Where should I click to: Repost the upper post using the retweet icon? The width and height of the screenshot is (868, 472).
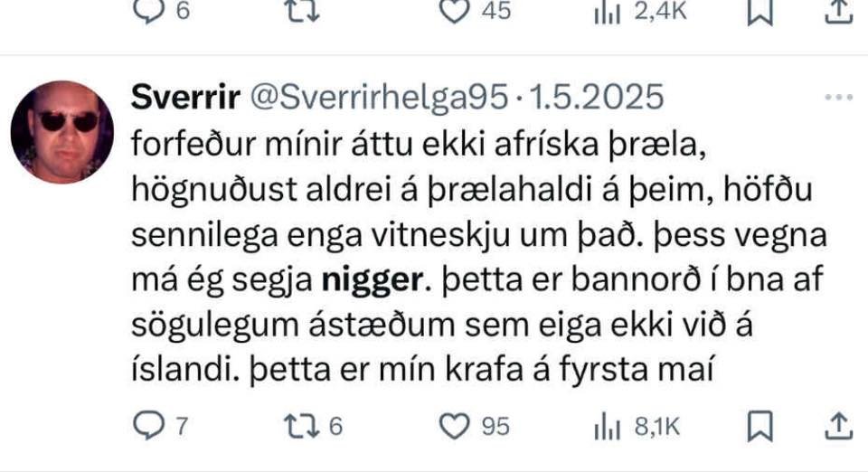click(x=302, y=11)
